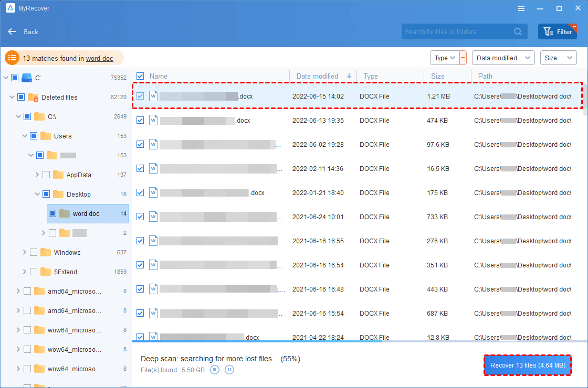This screenshot has width=588, height=388.
Task: Pause the deep scan
Action: coord(229,370)
